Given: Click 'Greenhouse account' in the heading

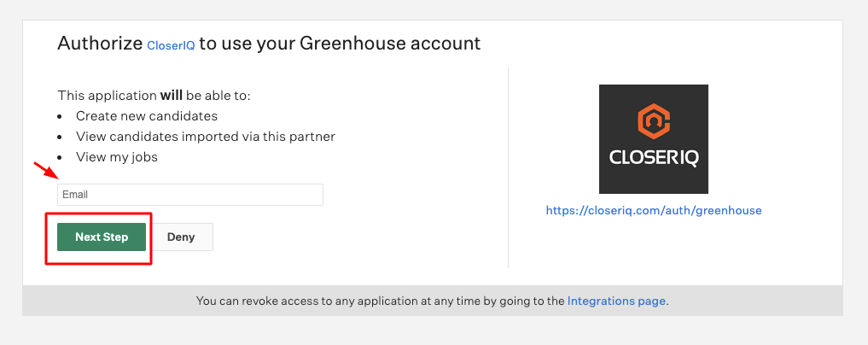Looking at the screenshot, I should [x=390, y=43].
